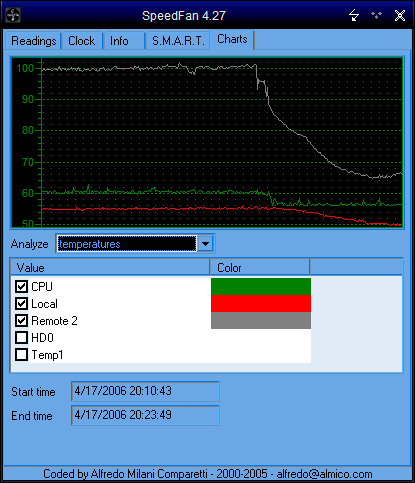Click the Temp1 label text

tap(47, 355)
